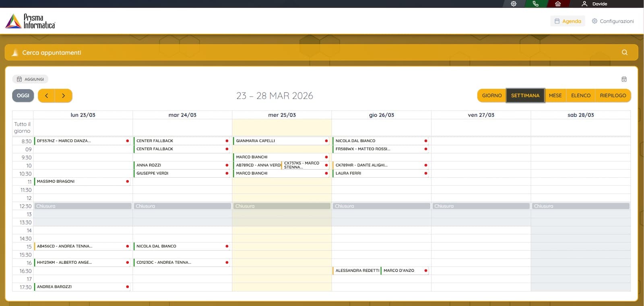Click the Oggi button
644x306 pixels.
click(x=23, y=96)
